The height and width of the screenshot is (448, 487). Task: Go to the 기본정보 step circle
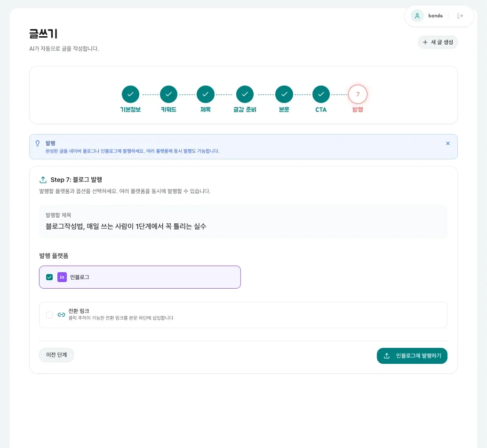[x=130, y=94]
